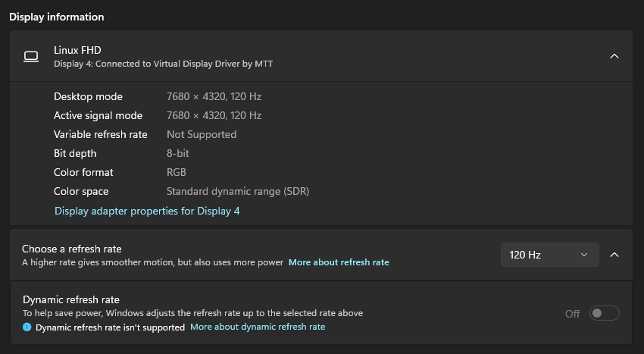Screen dimensions: 644x354
Task: Click the 8-bit value
Action: pos(177,153)
